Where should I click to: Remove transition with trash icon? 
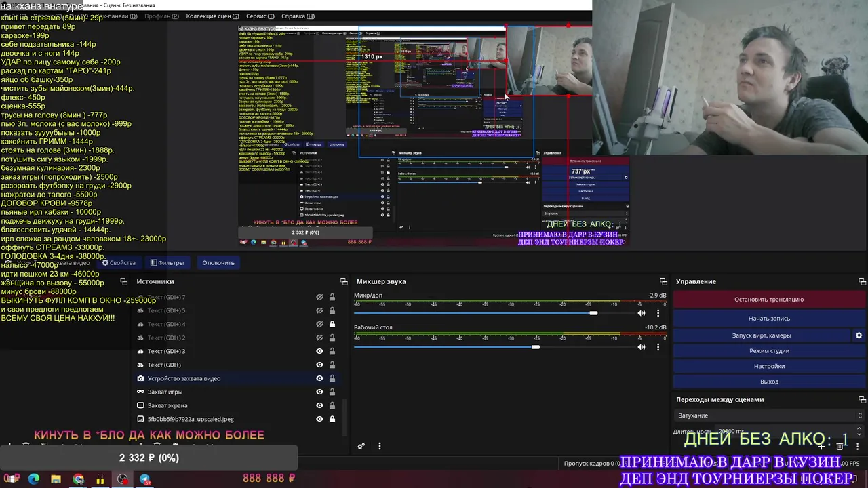coord(840,446)
